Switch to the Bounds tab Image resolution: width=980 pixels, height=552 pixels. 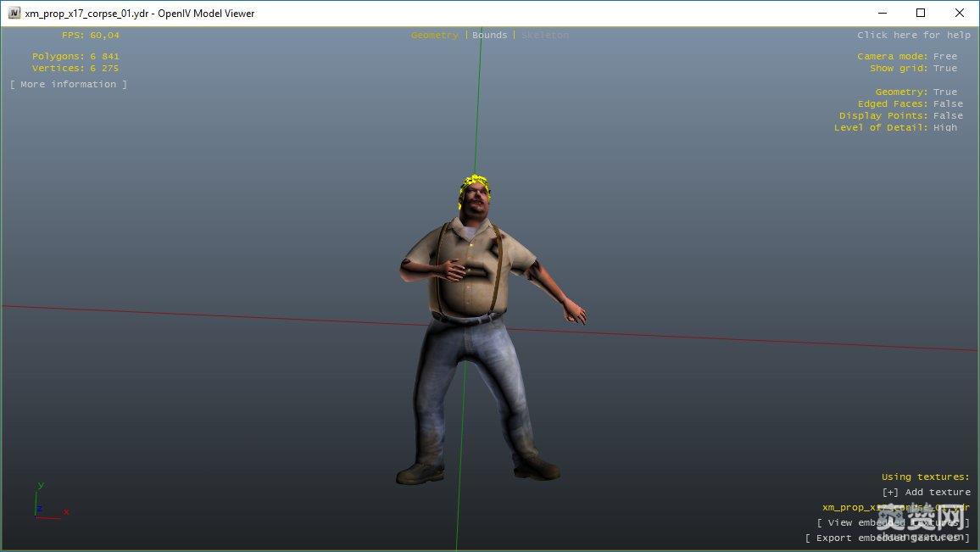tap(489, 35)
